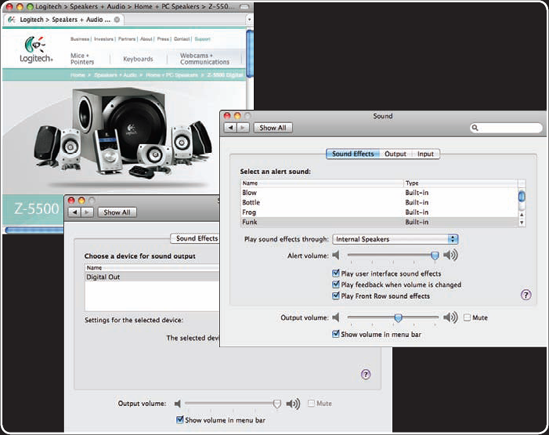Toggle Show volume in menu bar, front window

pos(336,334)
